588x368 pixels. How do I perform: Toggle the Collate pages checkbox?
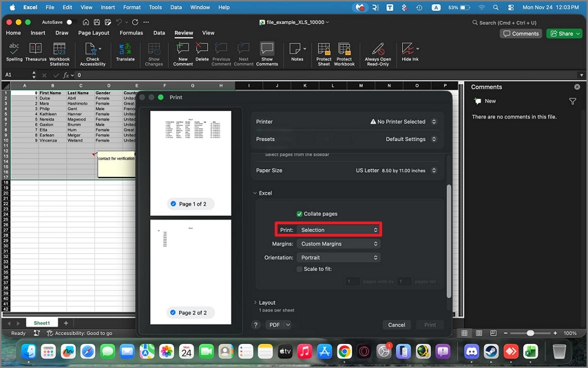tap(300, 214)
